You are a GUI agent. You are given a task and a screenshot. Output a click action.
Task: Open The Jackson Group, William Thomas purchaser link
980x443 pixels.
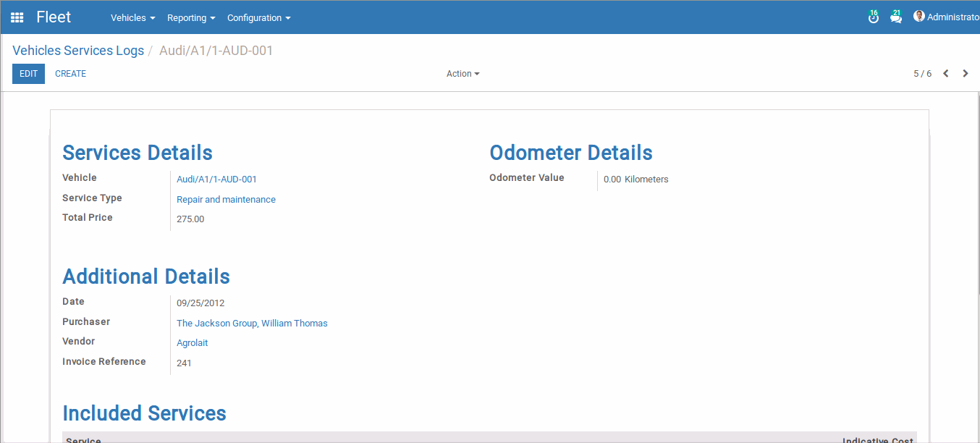click(252, 323)
